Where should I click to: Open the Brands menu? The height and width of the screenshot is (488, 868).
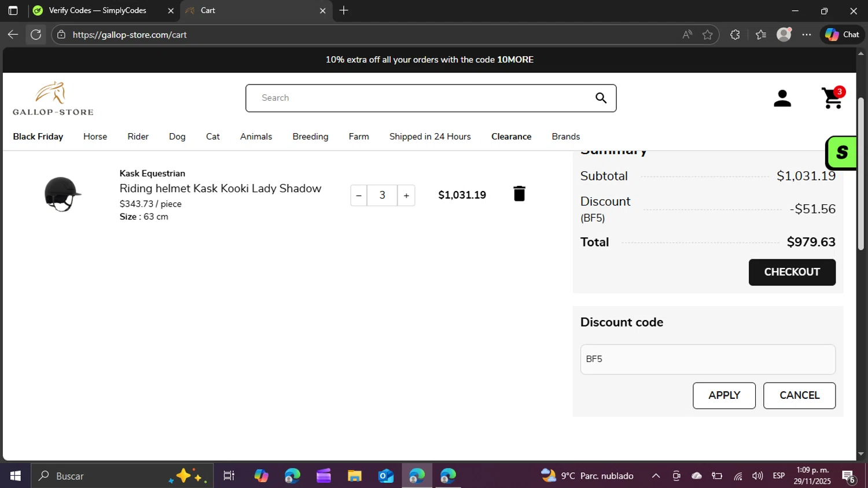click(566, 137)
